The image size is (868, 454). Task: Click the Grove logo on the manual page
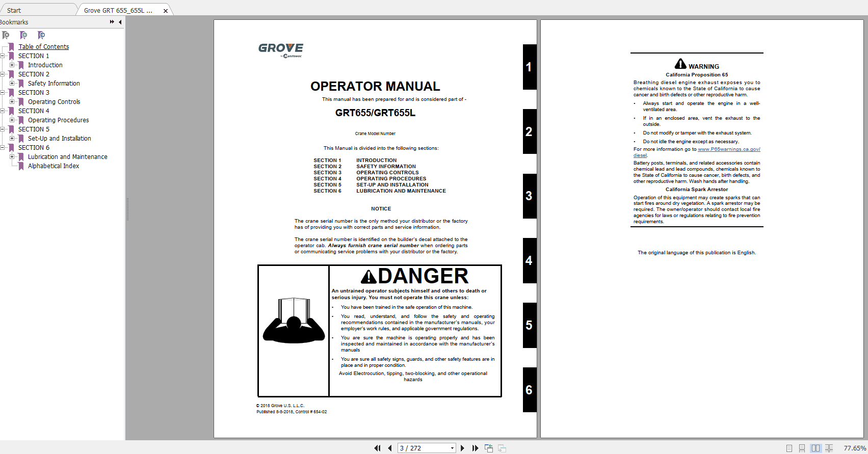(281, 50)
